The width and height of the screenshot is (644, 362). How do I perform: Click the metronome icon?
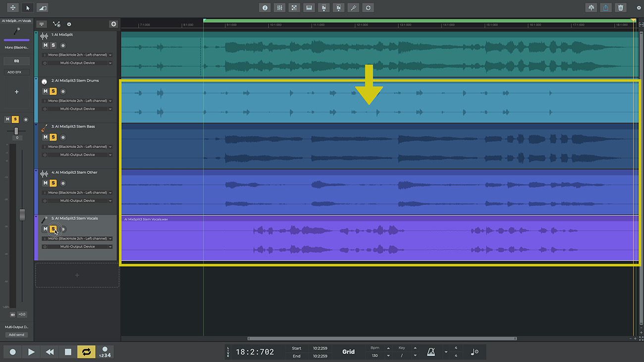(x=431, y=352)
